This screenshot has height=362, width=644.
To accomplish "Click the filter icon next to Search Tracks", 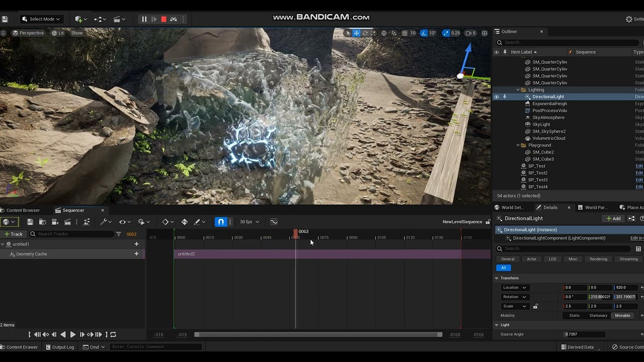I will tap(119, 234).
